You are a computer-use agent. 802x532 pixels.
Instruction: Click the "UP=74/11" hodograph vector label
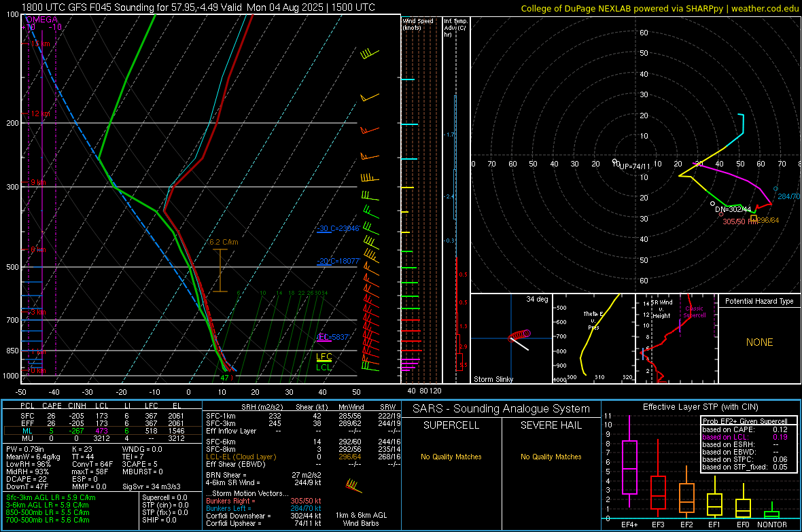click(x=634, y=166)
